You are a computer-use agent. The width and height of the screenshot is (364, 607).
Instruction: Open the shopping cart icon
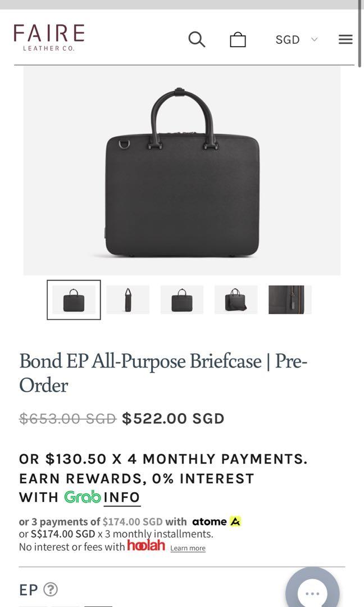[238, 39]
